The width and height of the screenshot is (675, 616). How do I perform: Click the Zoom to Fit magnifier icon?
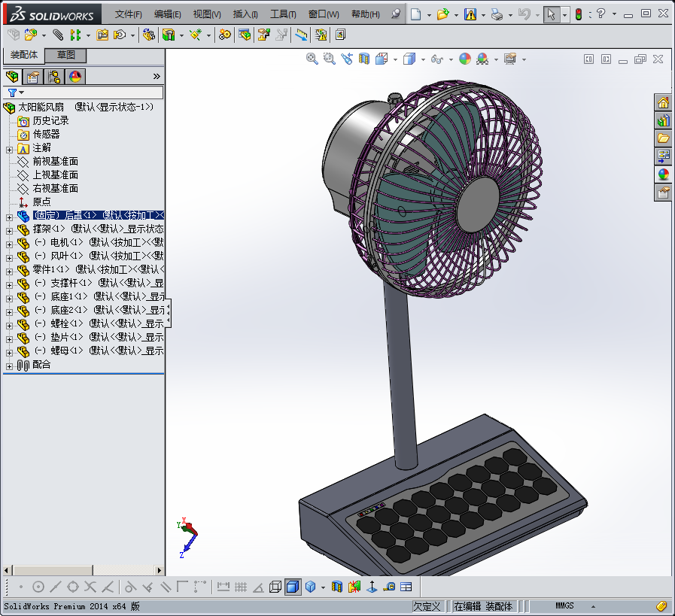click(312, 59)
